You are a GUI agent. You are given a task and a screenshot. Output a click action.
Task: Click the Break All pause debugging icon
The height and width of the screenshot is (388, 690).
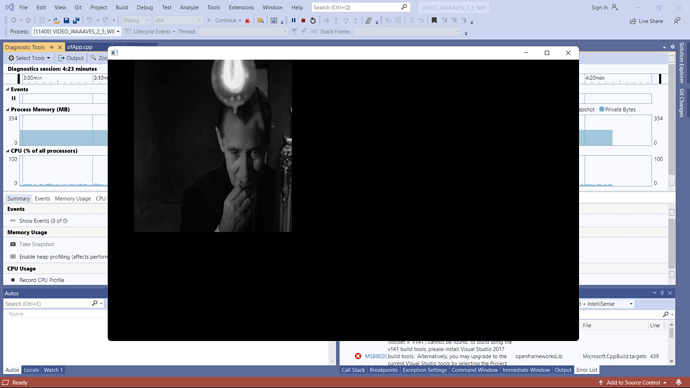(294, 20)
